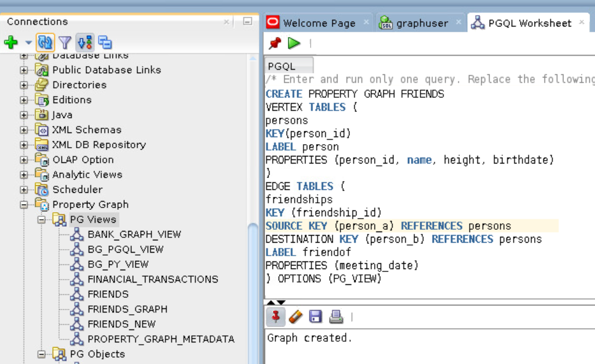Select FINANCIAL_TRANSACTIONS graph
The image size is (595, 364).
coord(152,280)
